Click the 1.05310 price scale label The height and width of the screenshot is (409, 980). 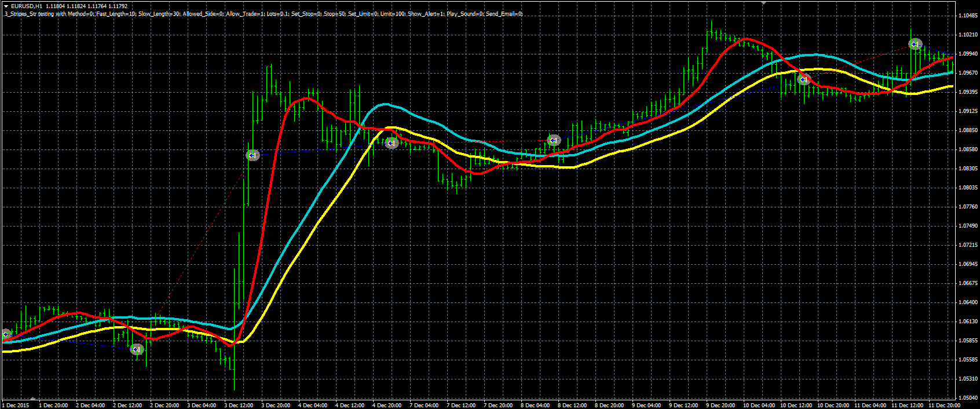point(968,379)
